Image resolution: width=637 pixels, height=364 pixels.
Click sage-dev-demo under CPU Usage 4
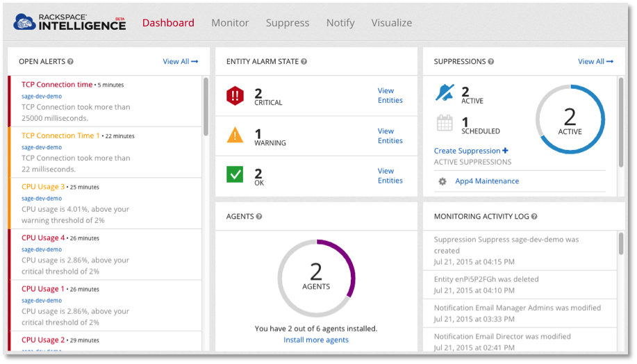pyautogui.click(x=42, y=249)
